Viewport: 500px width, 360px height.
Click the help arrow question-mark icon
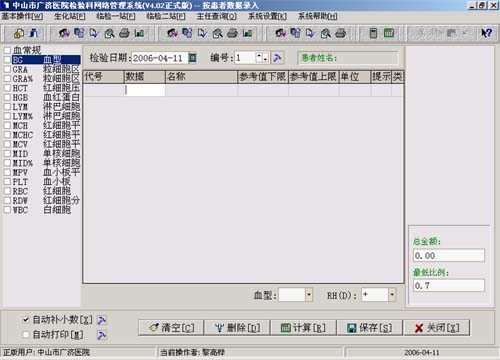486,33
